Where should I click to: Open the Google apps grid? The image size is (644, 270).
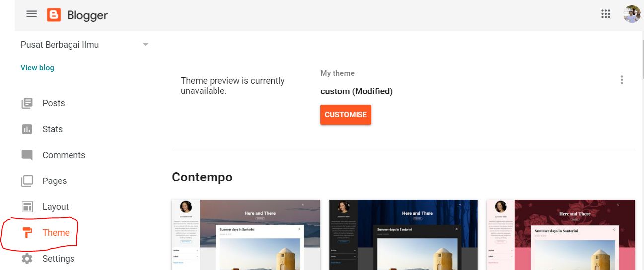coord(605,14)
